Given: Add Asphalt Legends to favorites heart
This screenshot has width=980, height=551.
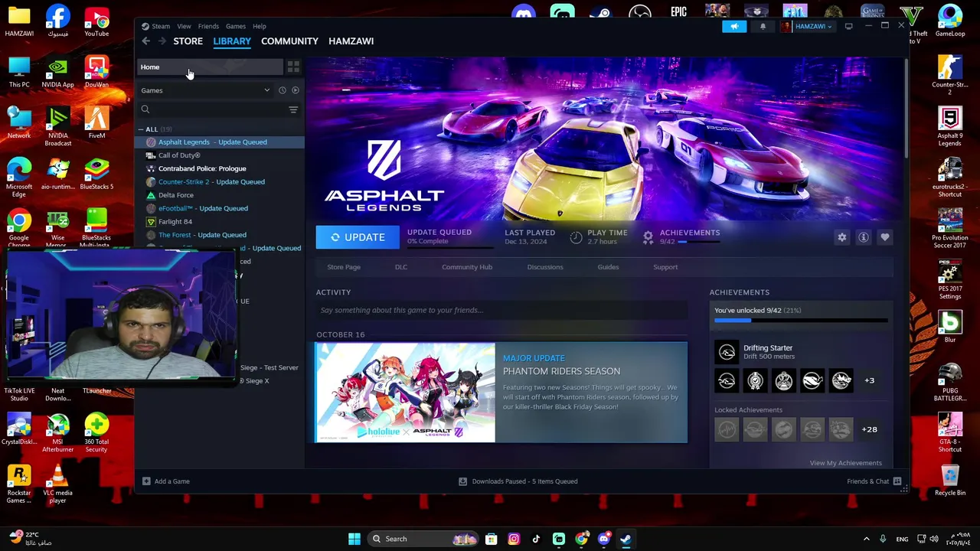Looking at the screenshot, I should click(885, 237).
